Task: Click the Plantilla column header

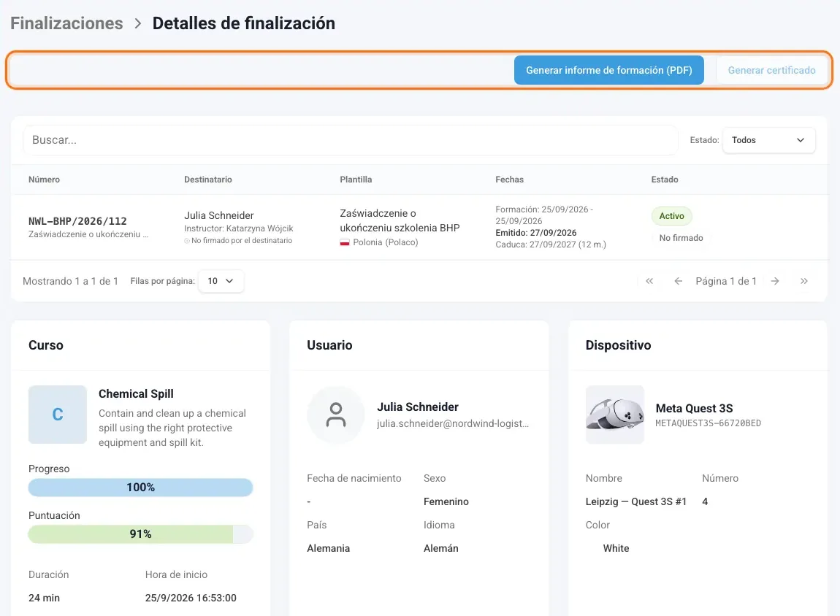Action: click(356, 180)
